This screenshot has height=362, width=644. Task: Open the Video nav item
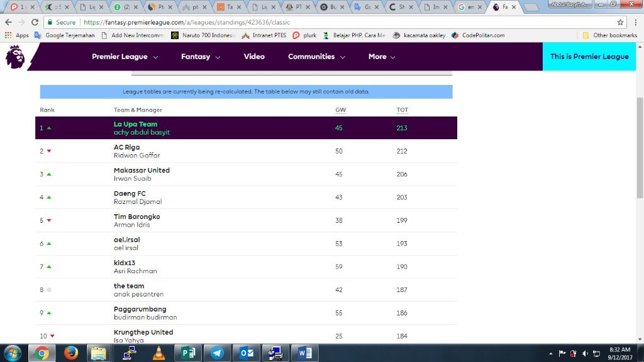pos(254,57)
